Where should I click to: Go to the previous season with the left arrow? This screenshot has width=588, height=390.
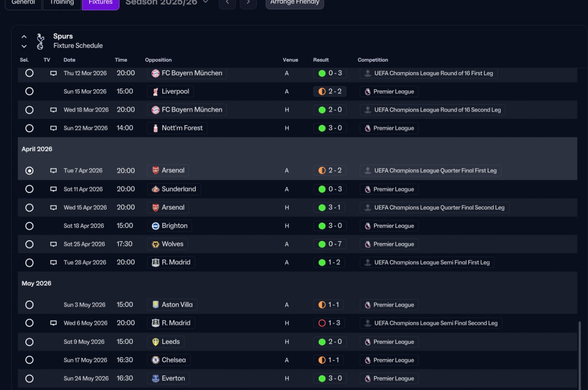pyautogui.click(x=227, y=3)
